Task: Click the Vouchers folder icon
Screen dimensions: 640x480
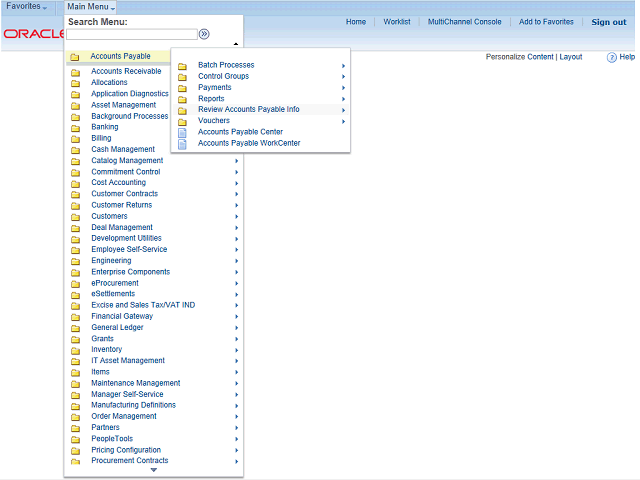Action: click(182, 121)
